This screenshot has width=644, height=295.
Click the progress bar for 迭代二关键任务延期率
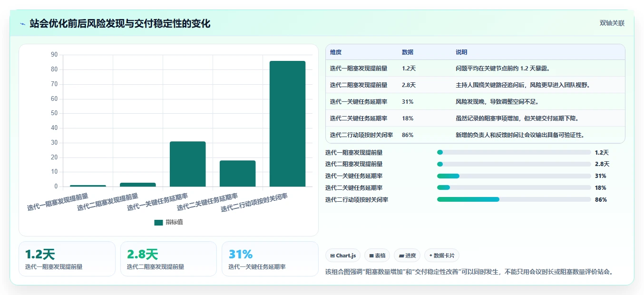(x=514, y=188)
